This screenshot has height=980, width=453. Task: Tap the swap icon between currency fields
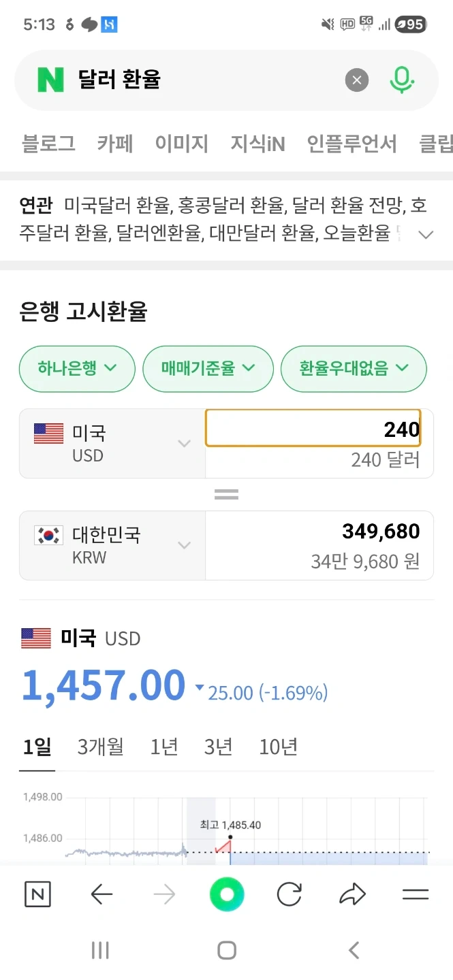pos(225,494)
